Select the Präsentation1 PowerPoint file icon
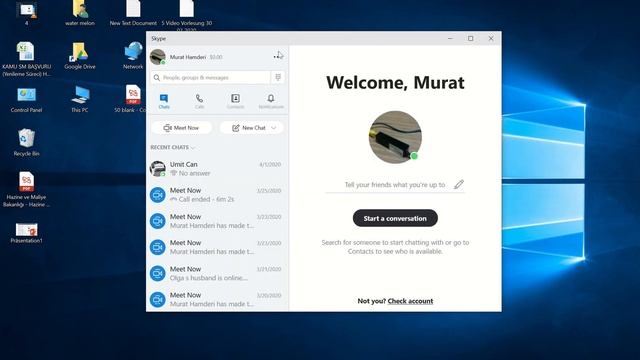This screenshot has width=640, height=360. [x=27, y=233]
